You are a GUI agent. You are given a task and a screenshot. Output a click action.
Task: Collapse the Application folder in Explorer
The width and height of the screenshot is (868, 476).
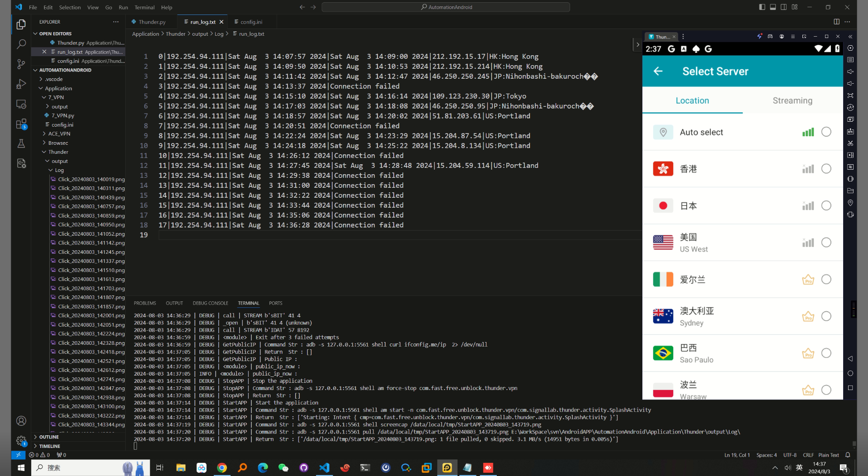click(58, 88)
